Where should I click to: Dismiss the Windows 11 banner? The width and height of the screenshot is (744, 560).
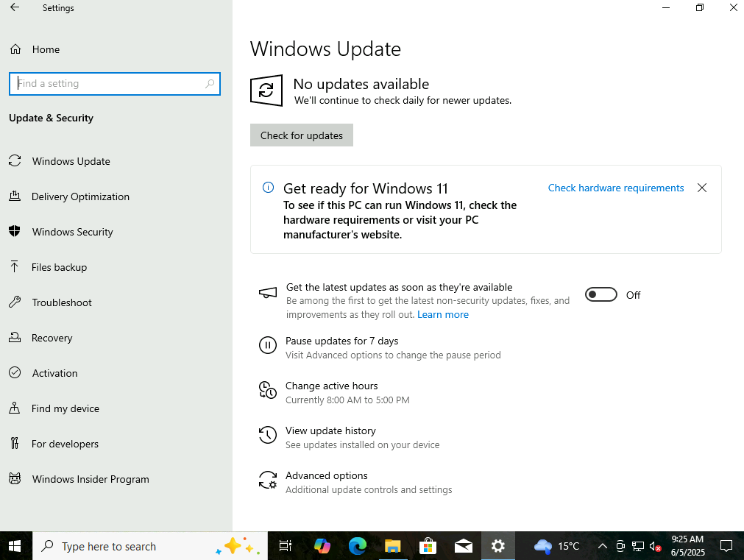[702, 188]
